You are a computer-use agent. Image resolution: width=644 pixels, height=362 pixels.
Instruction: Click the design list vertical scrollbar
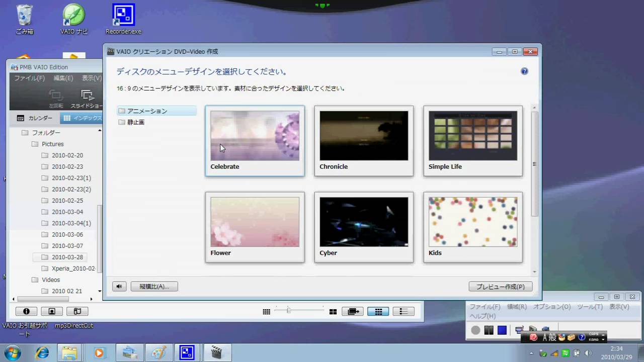[x=534, y=163]
